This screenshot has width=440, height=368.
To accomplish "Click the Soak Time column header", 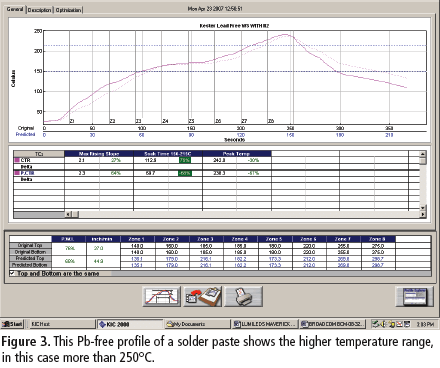I will coord(168,154).
